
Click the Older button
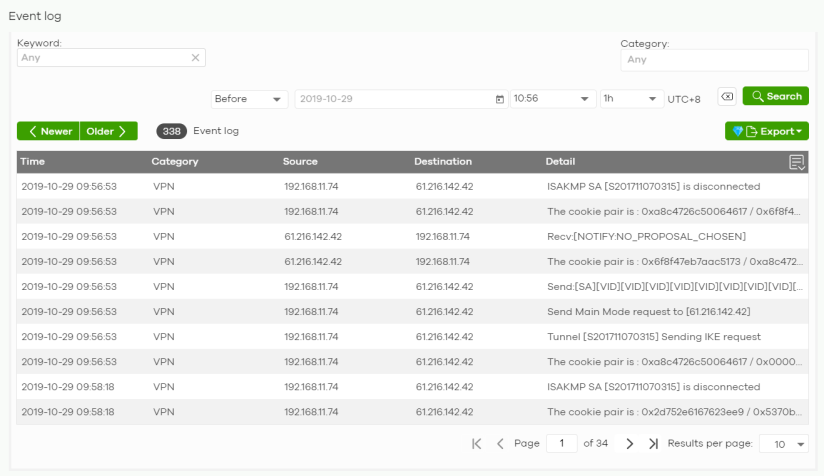[108, 131]
